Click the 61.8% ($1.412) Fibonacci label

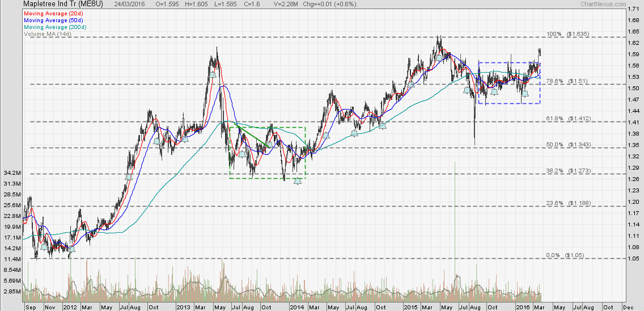pos(568,119)
